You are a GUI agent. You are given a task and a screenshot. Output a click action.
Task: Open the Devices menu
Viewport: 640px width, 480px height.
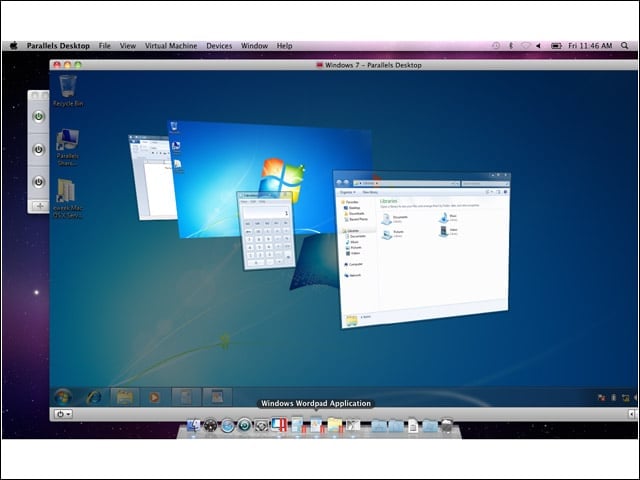(x=219, y=46)
